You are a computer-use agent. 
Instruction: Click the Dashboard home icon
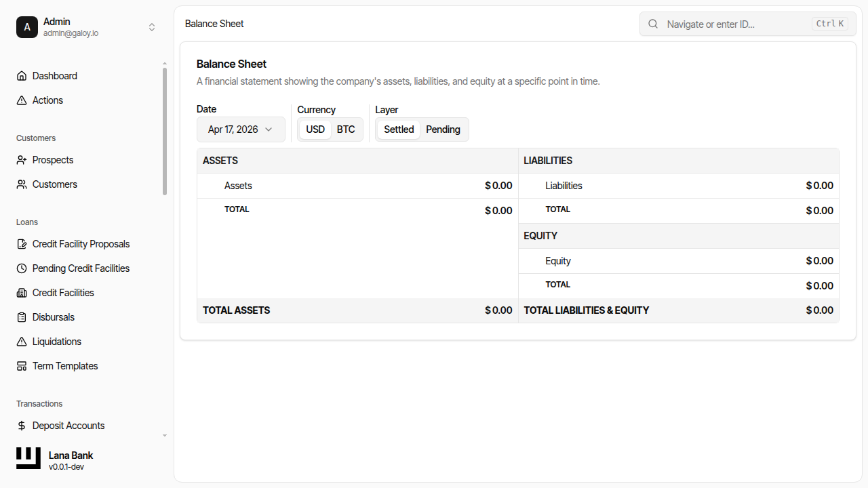(x=22, y=76)
